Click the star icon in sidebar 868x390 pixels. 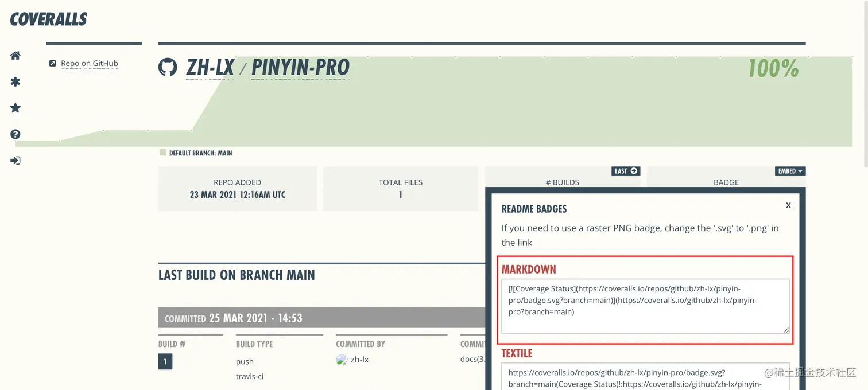tap(15, 108)
